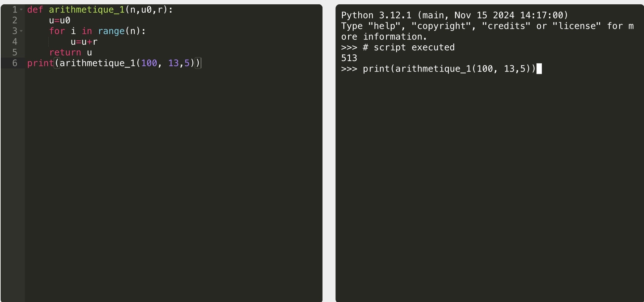Screen dimensions: 644x302
Task: Click the empty editor area below the code
Action: pyautogui.click(x=172, y=182)
